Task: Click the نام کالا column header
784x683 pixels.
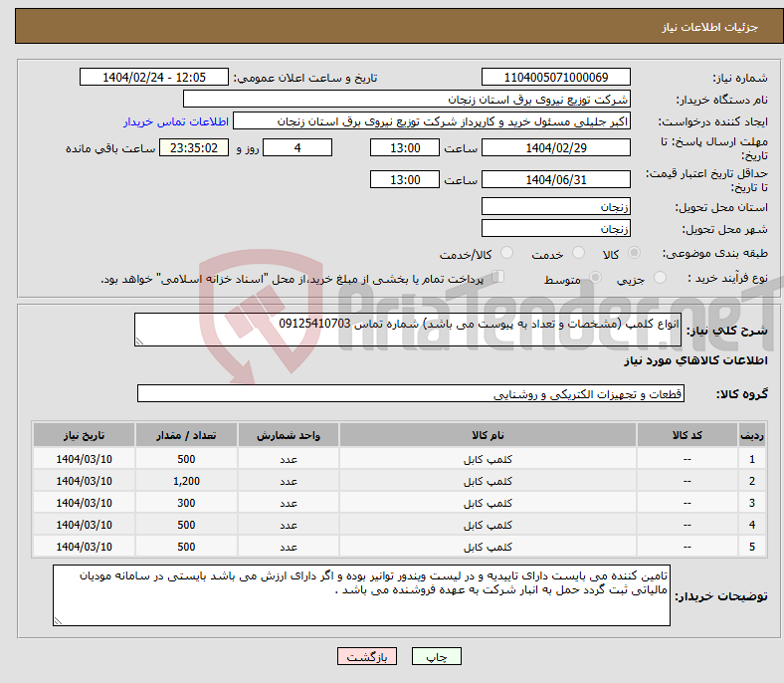Action: tap(488, 435)
